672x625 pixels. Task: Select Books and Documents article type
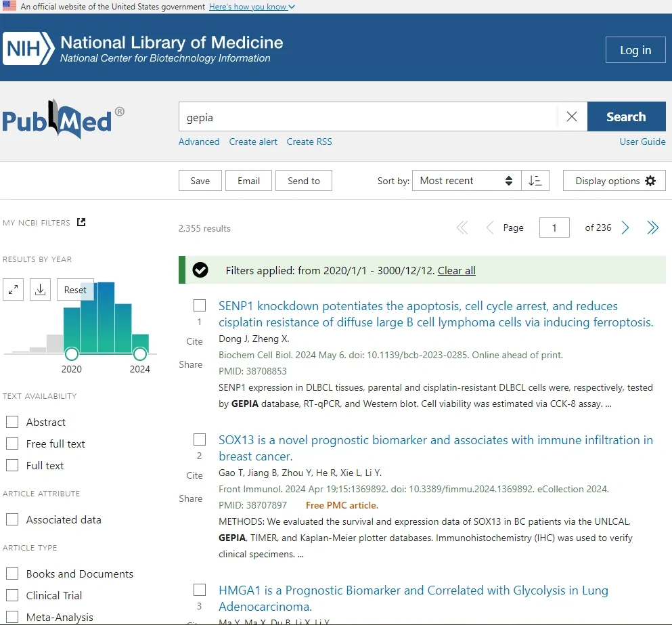[12, 574]
